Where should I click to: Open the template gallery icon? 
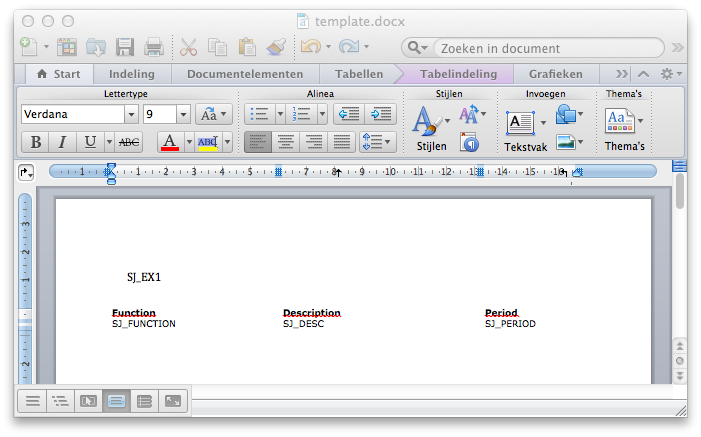click(67, 47)
